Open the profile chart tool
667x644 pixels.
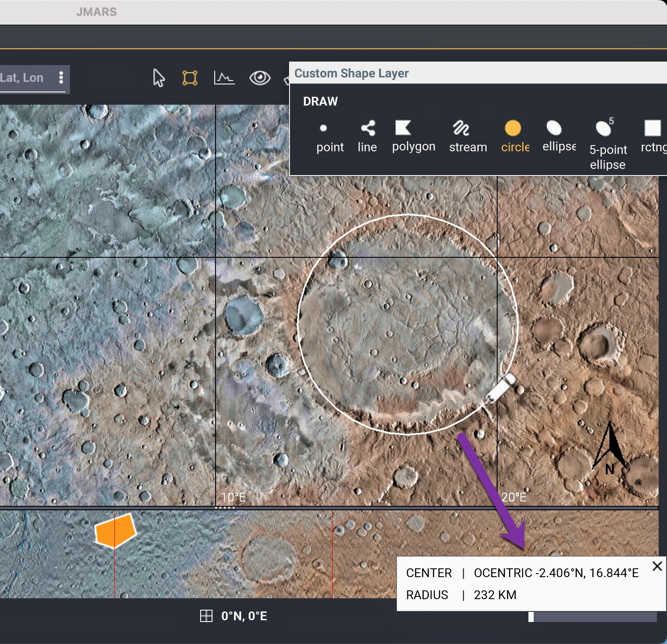click(224, 78)
